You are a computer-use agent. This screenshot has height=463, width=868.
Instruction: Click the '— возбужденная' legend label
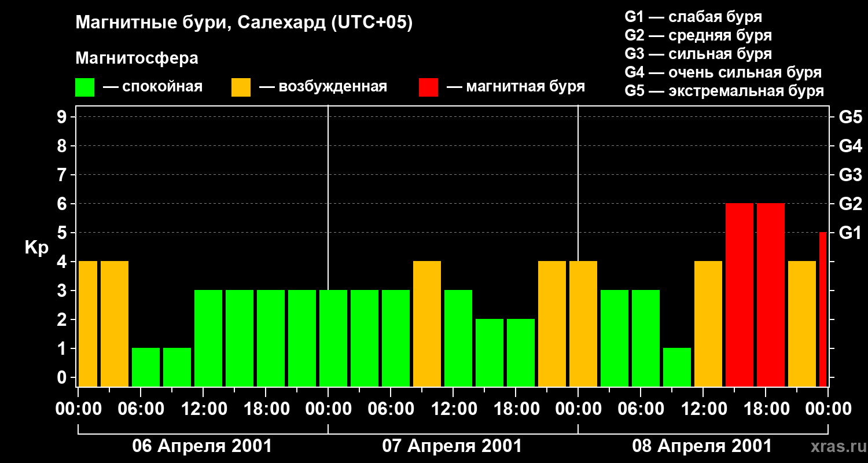coord(323,87)
